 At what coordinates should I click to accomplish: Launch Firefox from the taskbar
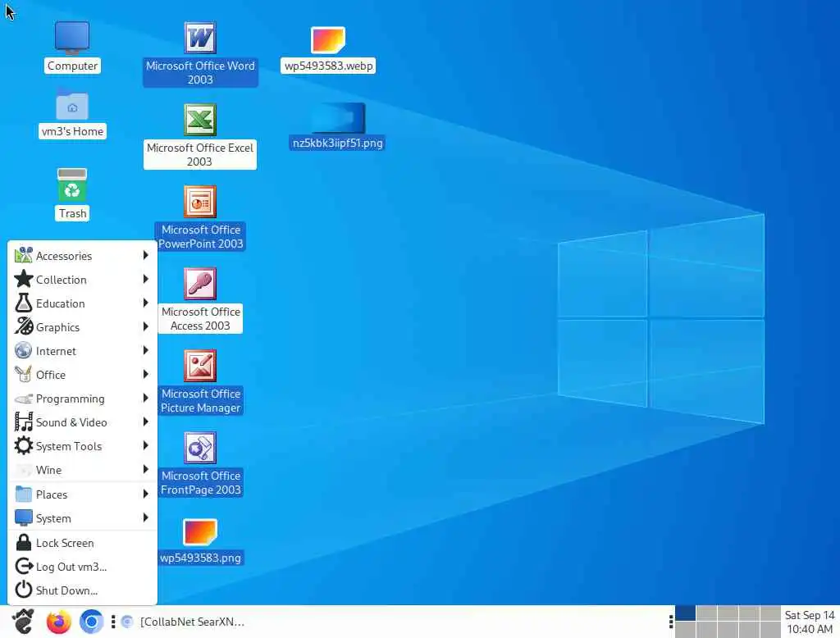coord(59,622)
